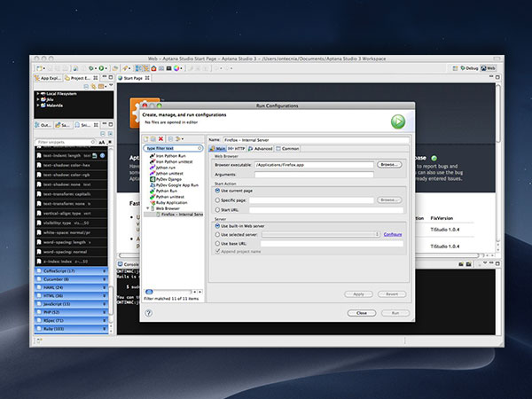Click the Debug bug toolbar icon in Aptana
The width and height of the screenshot is (532, 399).
(90, 68)
